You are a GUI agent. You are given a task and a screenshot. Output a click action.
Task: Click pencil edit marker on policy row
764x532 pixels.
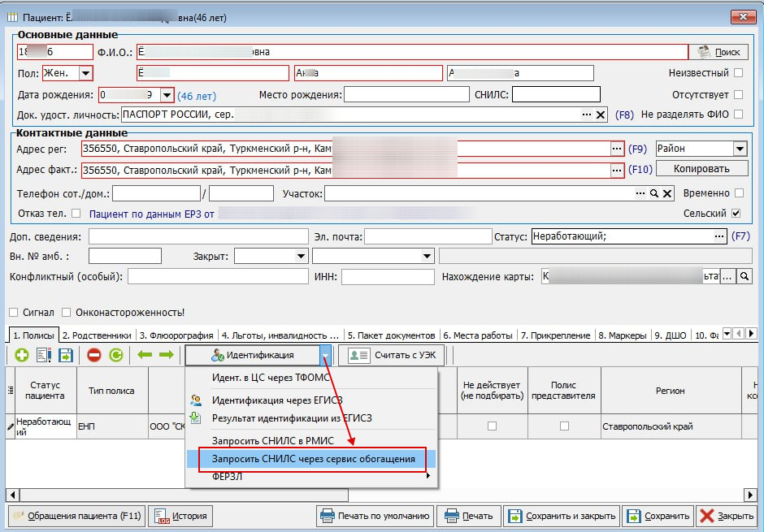coord(11,426)
